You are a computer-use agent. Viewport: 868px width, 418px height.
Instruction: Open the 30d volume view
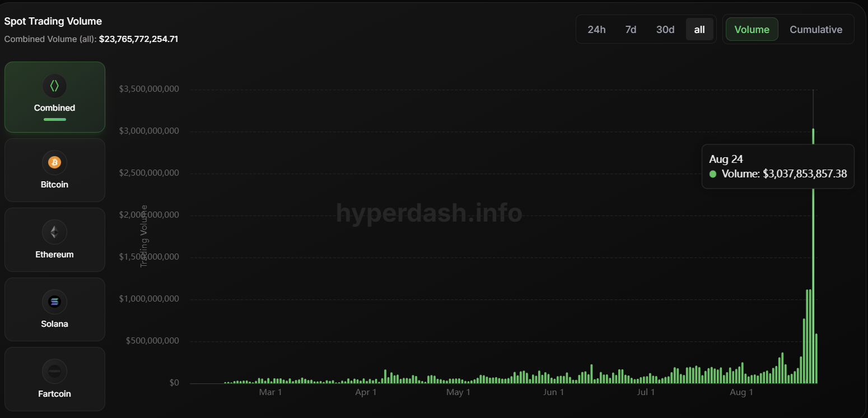point(665,29)
